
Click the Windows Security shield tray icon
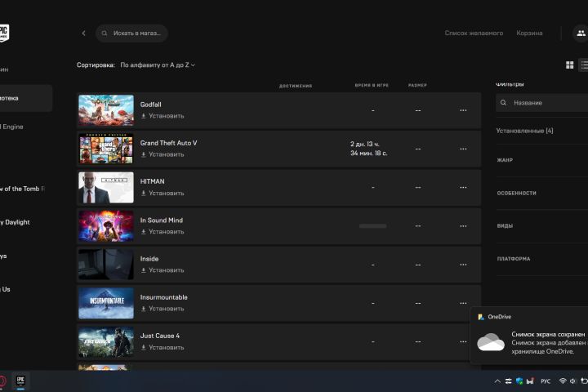(519, 381)
